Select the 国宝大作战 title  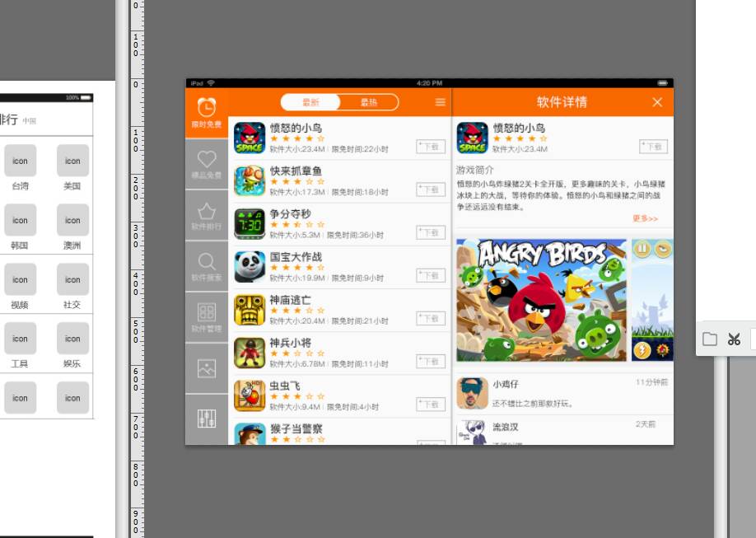coord(296,257)
